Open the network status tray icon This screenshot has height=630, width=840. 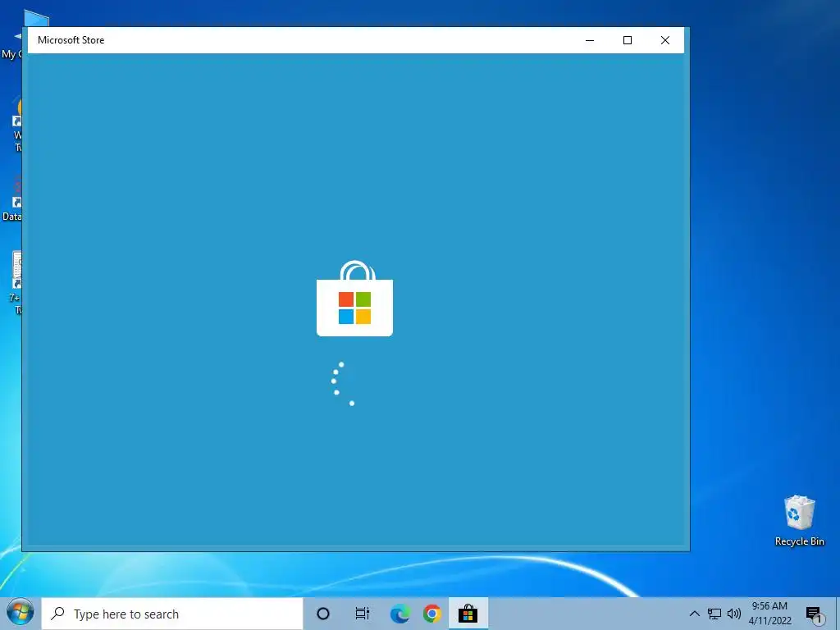[714, 614]
